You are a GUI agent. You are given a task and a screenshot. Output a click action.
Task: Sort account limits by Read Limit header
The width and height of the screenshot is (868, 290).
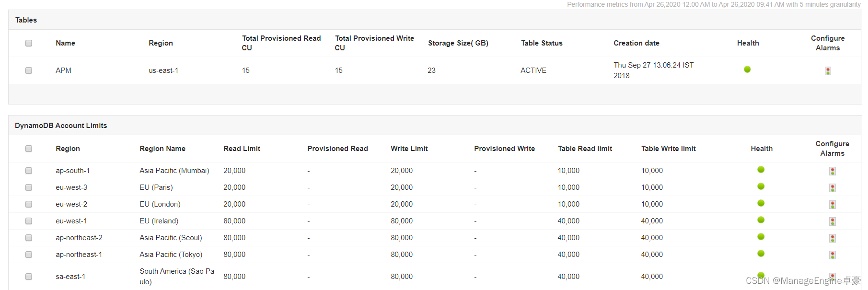point(242,149)
